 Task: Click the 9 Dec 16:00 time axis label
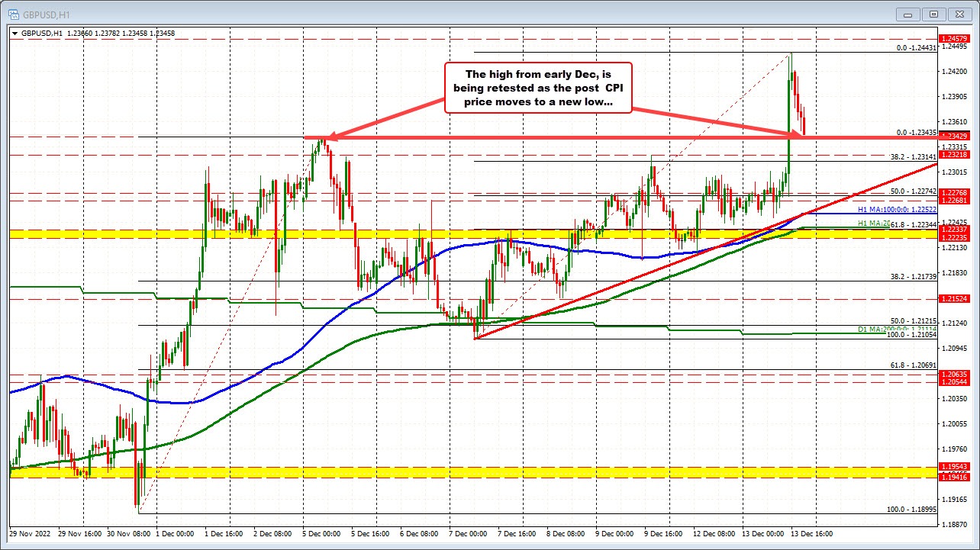click(x=664, y=534)
